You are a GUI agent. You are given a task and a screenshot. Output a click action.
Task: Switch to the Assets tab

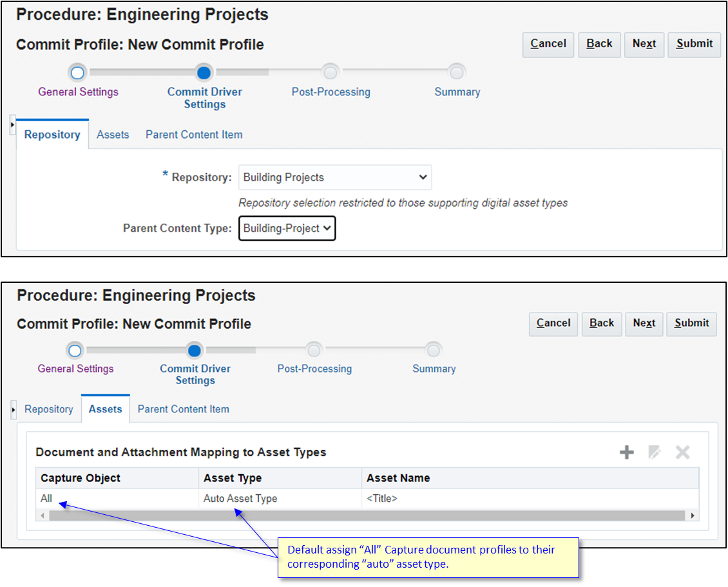click(x=105, y=409)
